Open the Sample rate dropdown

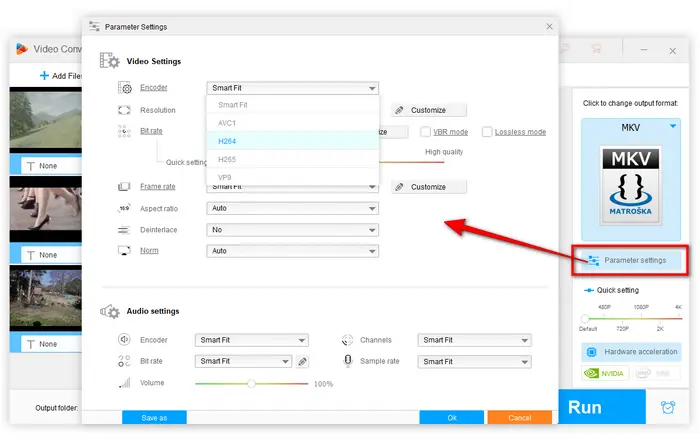pos(474,361)
